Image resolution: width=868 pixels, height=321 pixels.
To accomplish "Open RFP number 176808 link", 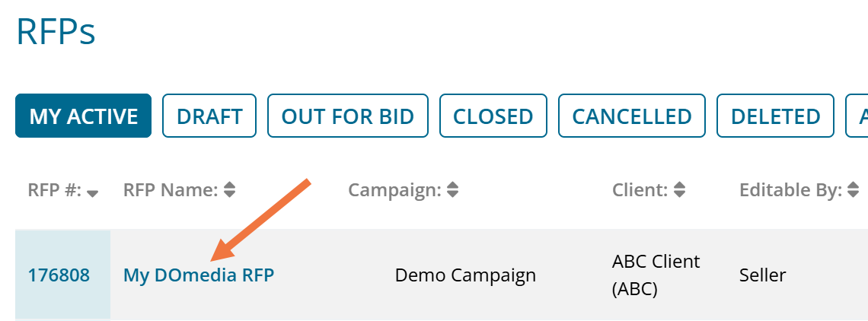I will [59, 275].
